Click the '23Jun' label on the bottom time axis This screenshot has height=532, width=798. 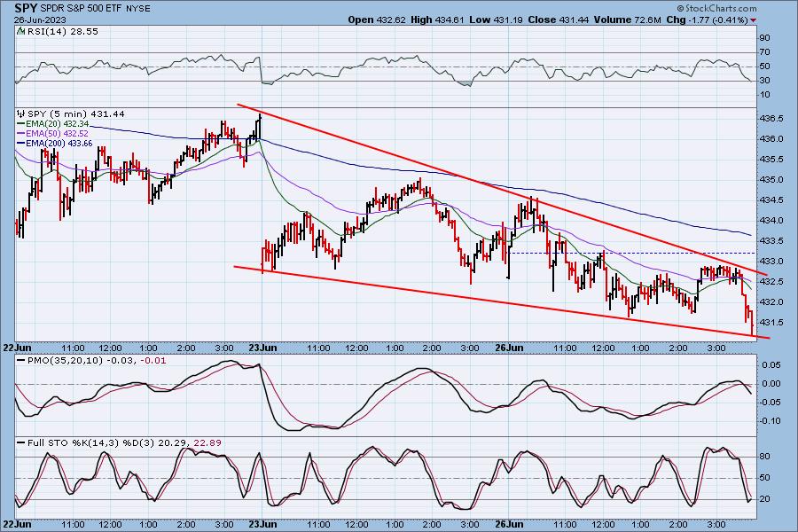[262, 524]
